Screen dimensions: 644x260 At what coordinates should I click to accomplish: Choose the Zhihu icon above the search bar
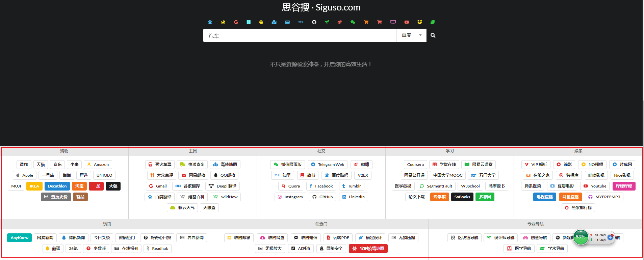pos(301,22)
